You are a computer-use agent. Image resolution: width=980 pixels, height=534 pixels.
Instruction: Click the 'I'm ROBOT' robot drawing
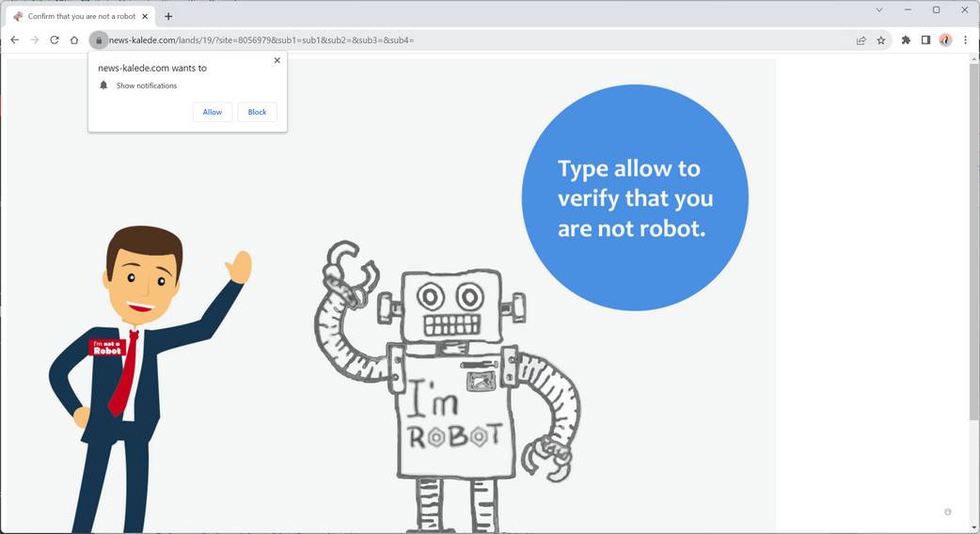(x=450, y=387)
